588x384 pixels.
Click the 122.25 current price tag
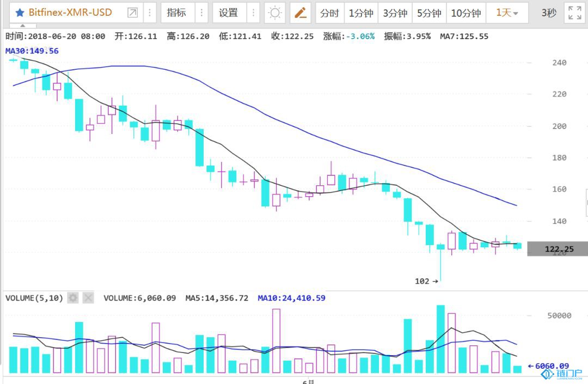[x=558, y=249]
